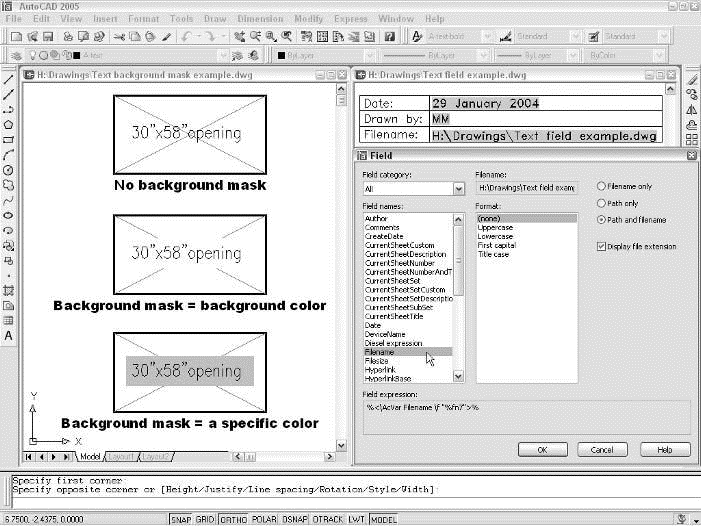701x526 pixels.
Task: Open the table style Standard dropdown
Action: [663, 37]
